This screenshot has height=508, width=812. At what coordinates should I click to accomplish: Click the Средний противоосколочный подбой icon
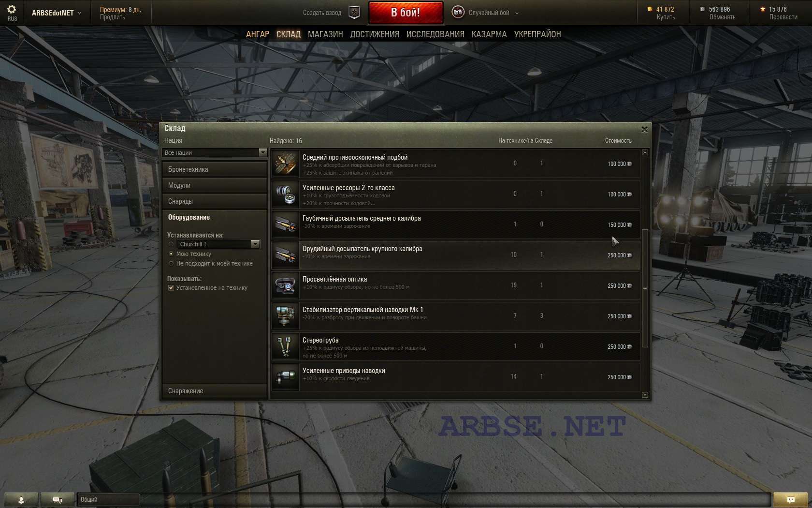pos(285,164)
